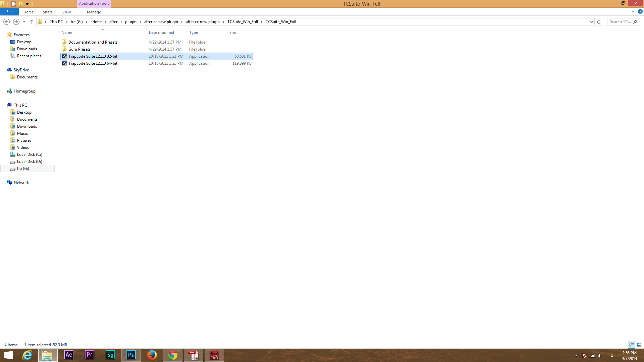Click the Trapcode Suite 12.1.3 64-bit installer
The width and height of the screenshot is (644, 362).
click(x=93, y=63)
